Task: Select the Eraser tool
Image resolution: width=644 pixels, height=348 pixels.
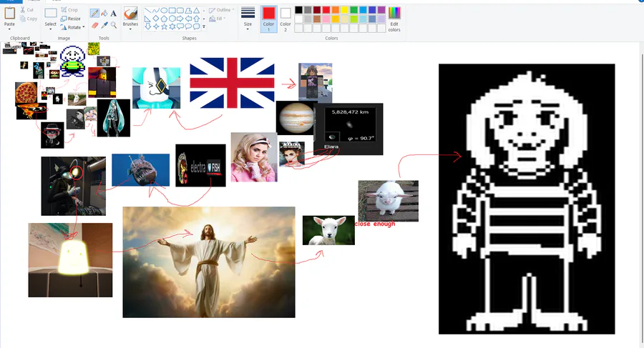Action: tap(94, 26)
